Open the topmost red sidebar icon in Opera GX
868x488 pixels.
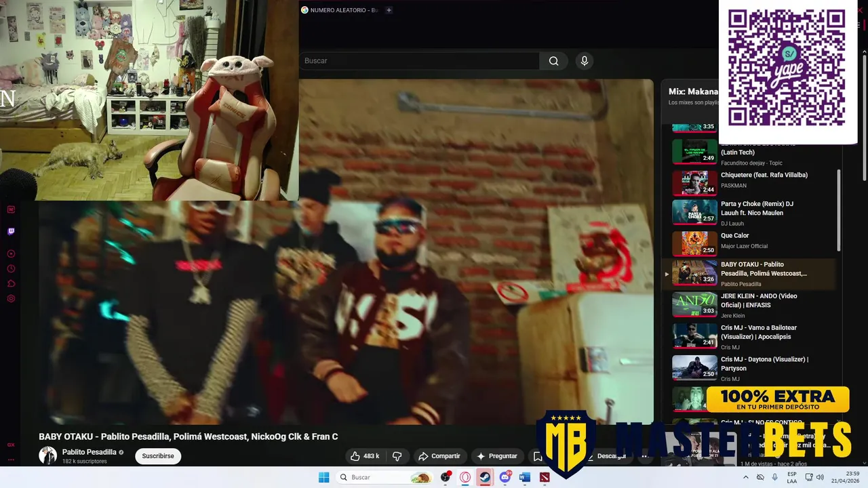point(11,209)
